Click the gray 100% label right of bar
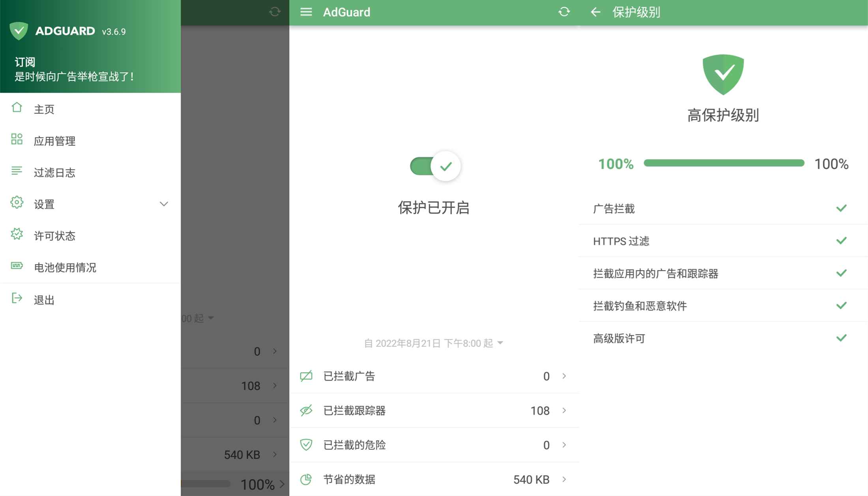Image resolution: width=868 pixels, height=496 pixels. point(831,164)
